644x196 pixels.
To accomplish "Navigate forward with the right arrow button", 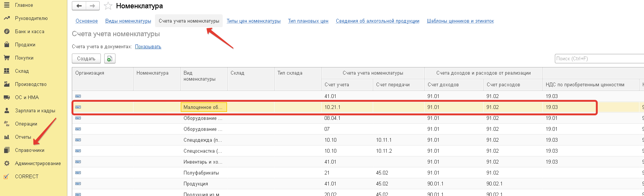I will tap(93, 6).
